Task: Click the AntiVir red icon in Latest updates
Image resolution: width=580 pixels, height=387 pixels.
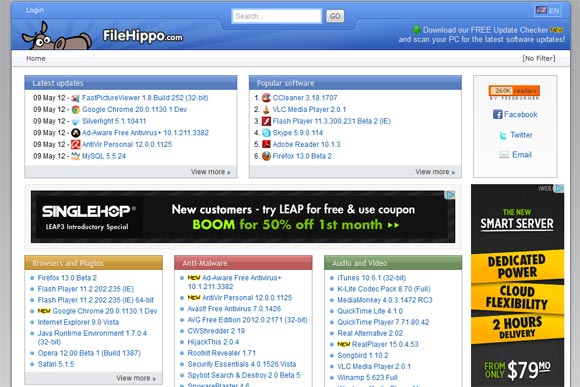Action: pos(75,144)
